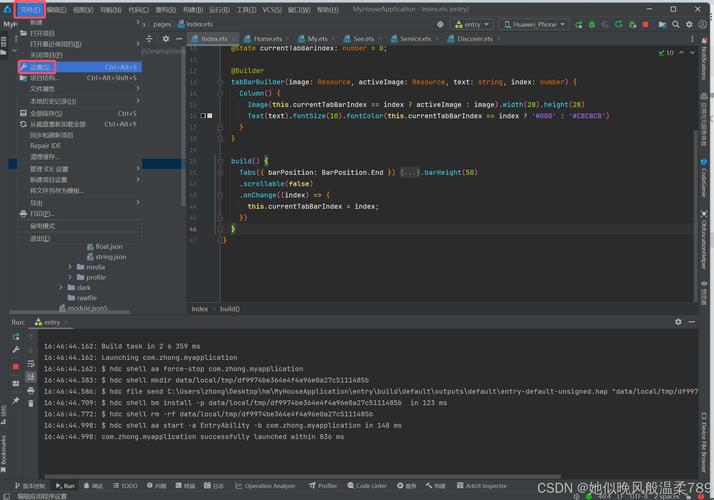Screen dimensions: 714x500
Task: Locate the current file target crosshair icon
Action: pos(440,25)
